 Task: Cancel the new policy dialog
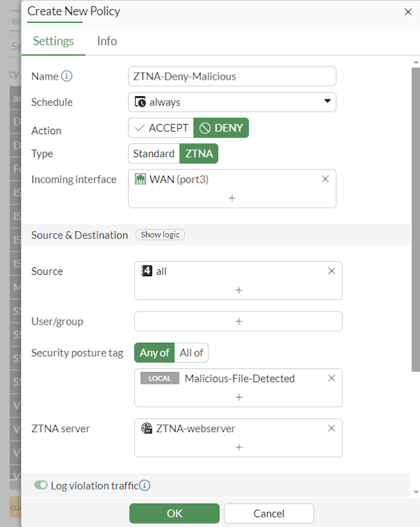(268, 513)
